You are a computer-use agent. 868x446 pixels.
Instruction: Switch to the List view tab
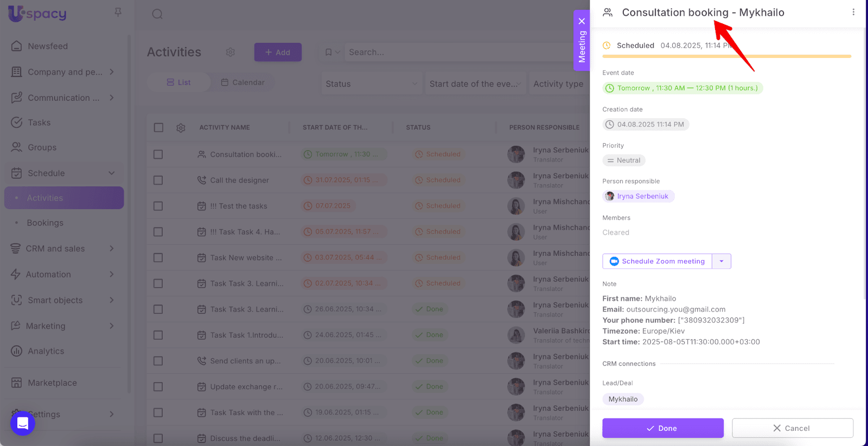(179, 82)
